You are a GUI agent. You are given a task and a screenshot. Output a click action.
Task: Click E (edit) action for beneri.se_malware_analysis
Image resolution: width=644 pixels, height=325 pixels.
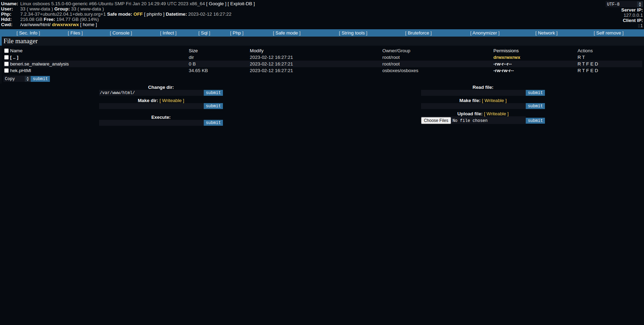(592, 64)
